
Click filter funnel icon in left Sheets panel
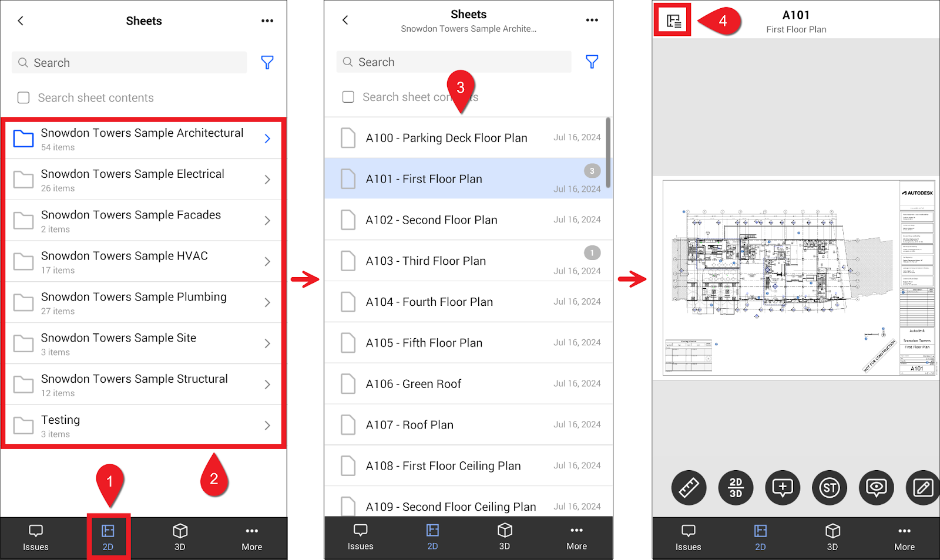coord(267,62)
